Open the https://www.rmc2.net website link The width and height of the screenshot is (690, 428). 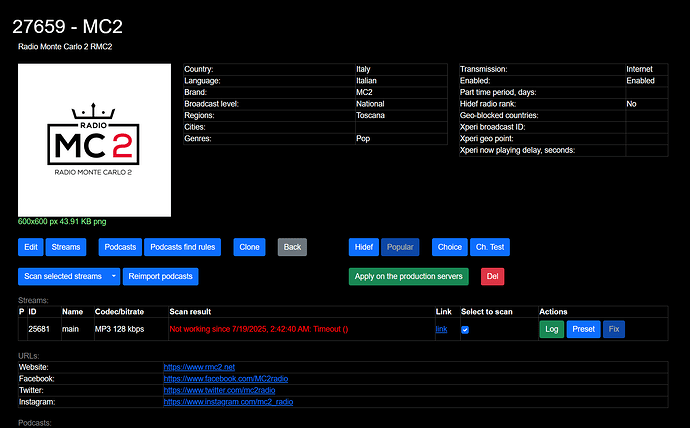point(199,367)
